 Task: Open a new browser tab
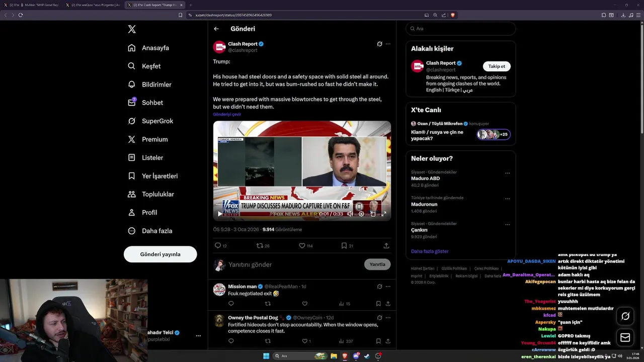point(191,5)
